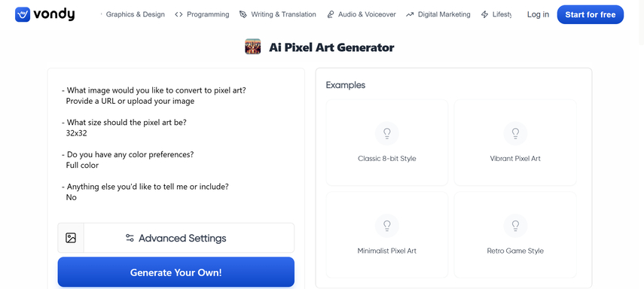Click Generate Your Own! button
The width and height of the screenshot is (644, 289).
tap(175, 272)
